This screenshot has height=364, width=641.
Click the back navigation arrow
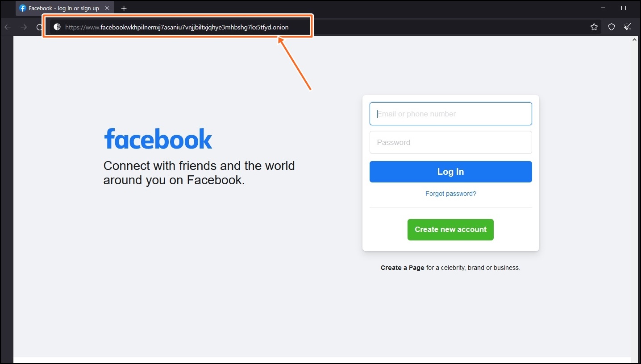[7, 27]
